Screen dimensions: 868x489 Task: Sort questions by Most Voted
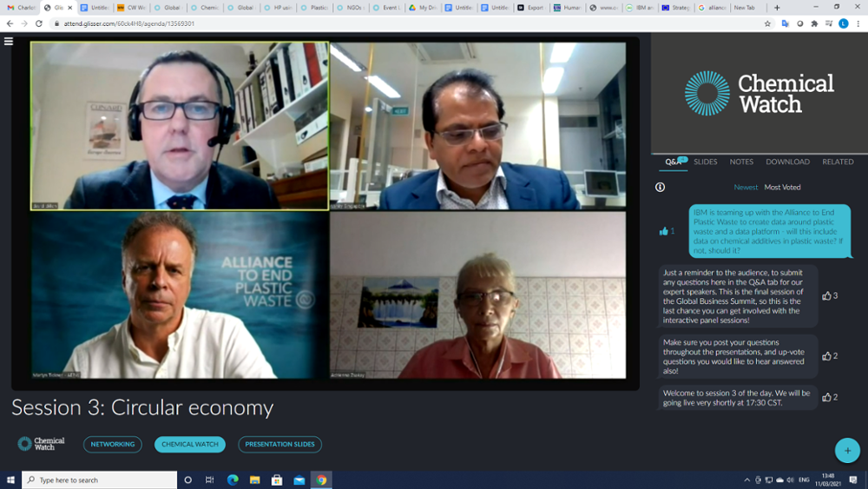782,187
